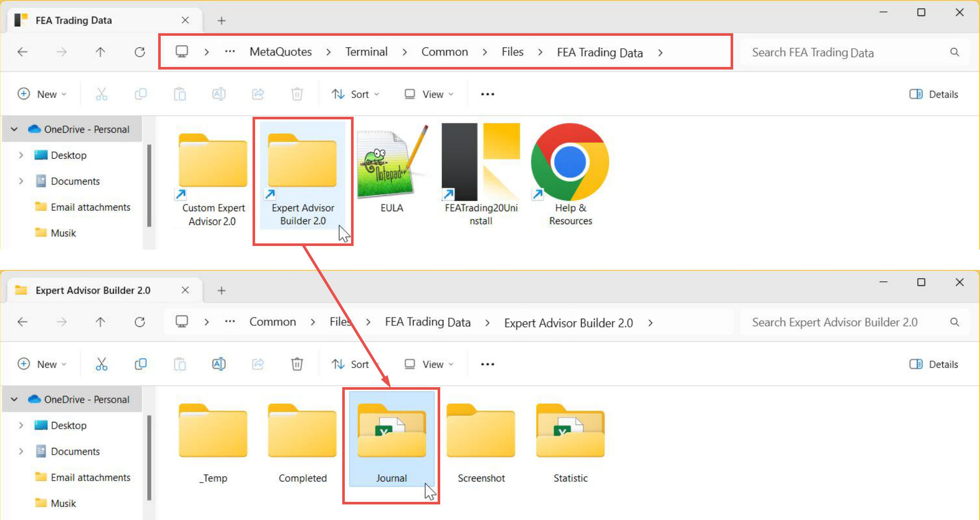
Task: Close the FEA Trading Data tab
Action: 185,20
